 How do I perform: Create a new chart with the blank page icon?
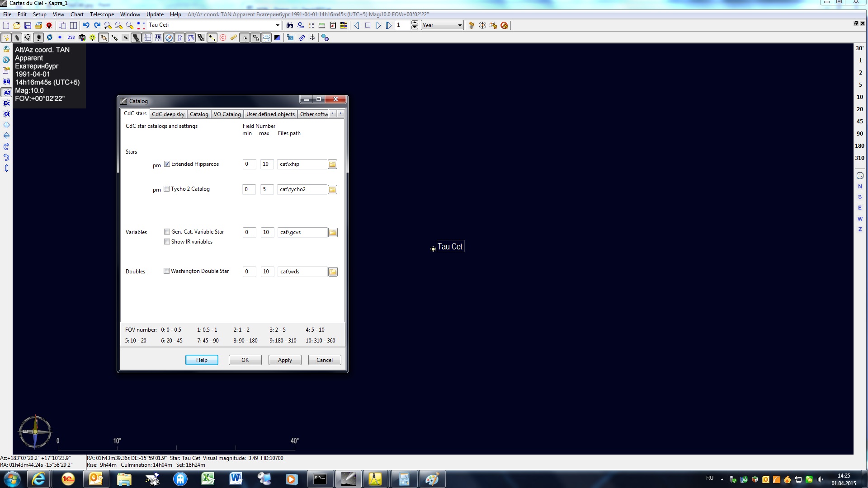6,25
